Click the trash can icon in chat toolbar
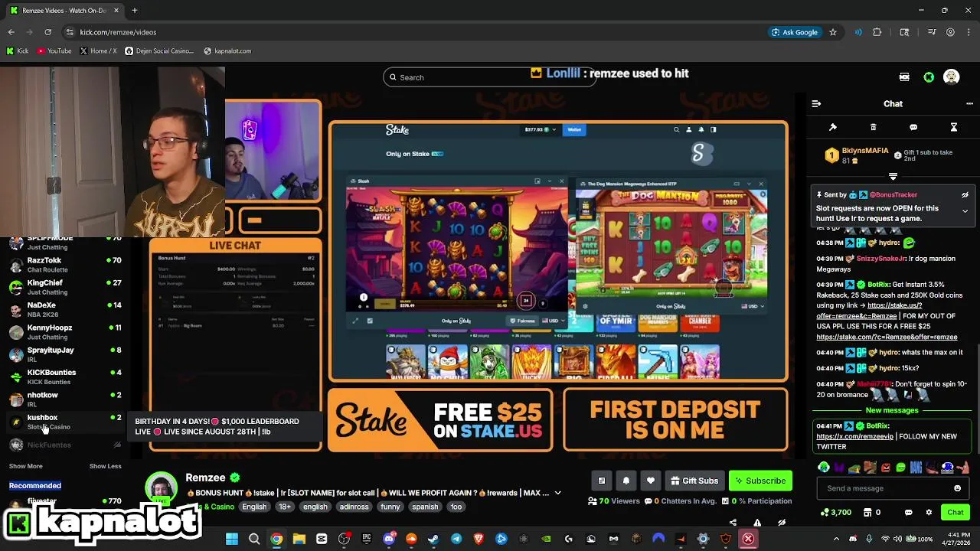The width and height of the screenshot is (980, 551). pyautogui.click(x=874, y=127)
